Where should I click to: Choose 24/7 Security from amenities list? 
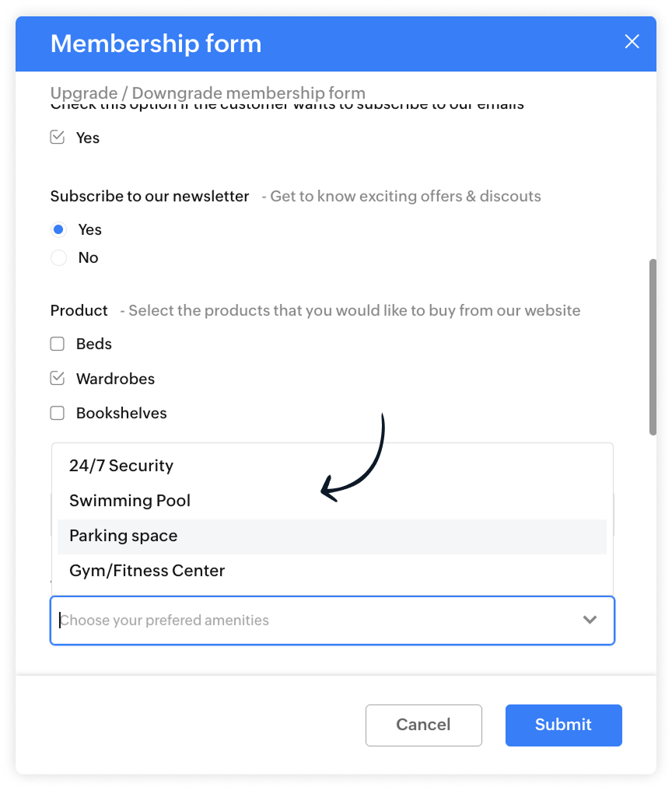(x=121, y=466)
